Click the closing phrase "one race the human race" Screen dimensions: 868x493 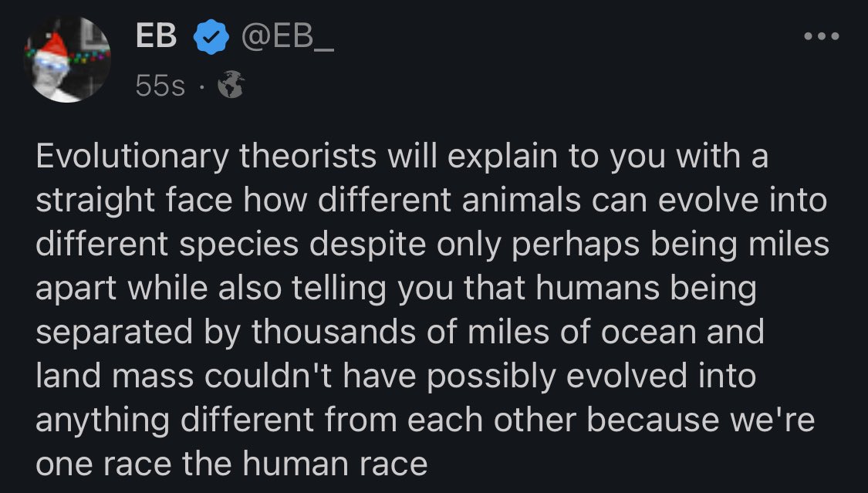pyautogui.click(x=231, y=464)
